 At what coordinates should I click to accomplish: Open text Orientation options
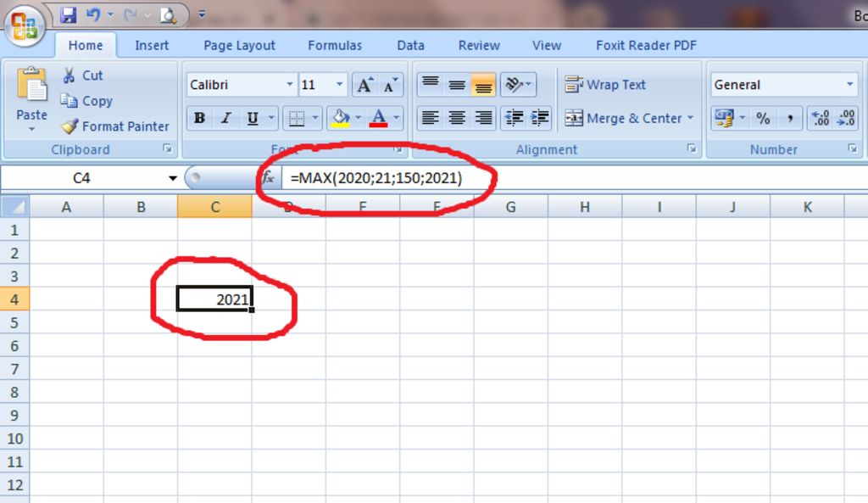[x=518, y=85]
